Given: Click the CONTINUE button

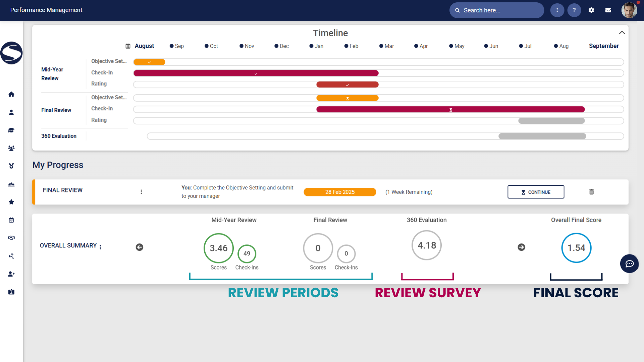Looking at the screenshot, I should click(536, 192).
